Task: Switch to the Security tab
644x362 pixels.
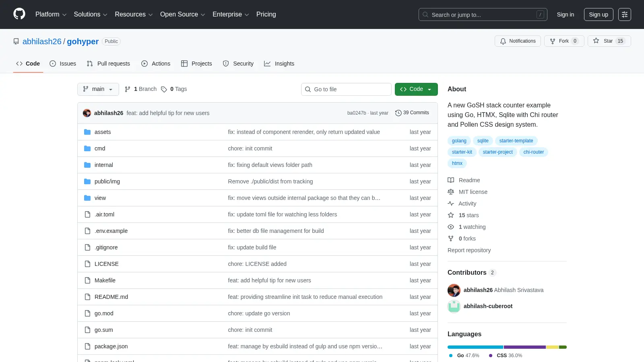Action: [x=238, y=64]
